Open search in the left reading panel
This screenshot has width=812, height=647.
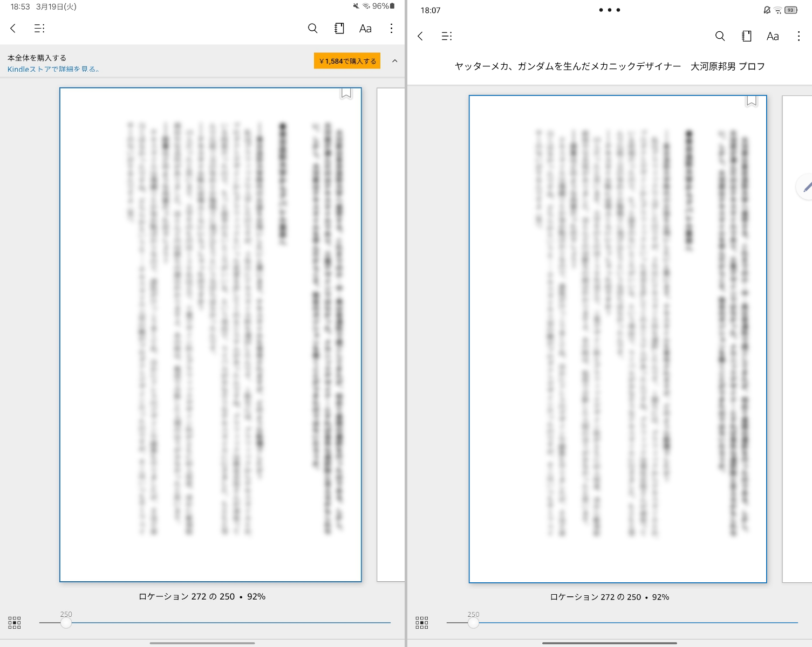[x=313, y=28]
